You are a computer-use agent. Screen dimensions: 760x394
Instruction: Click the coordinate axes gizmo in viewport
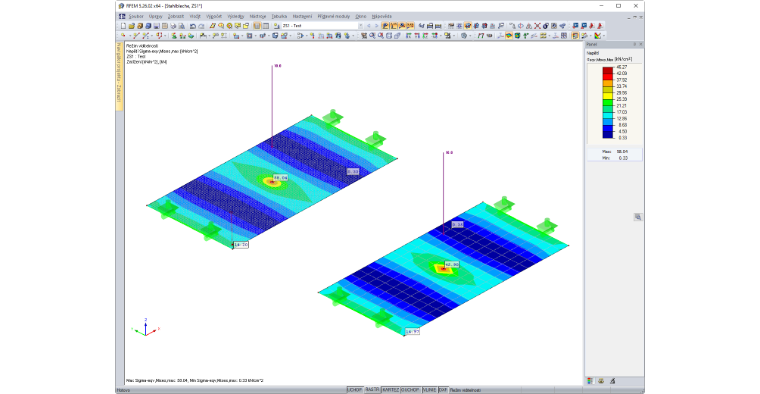click(145, 328)
